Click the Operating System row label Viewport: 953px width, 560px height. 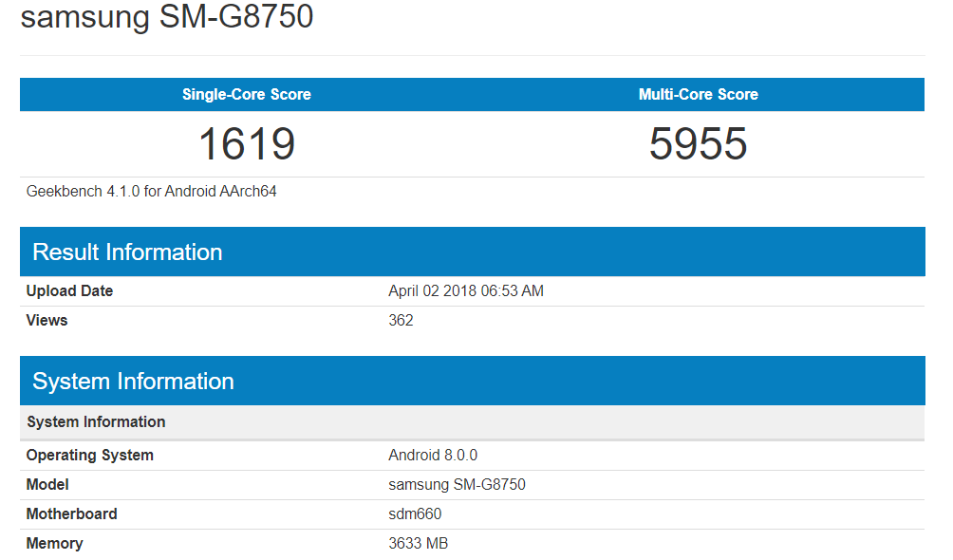click(x=89, y=455)
